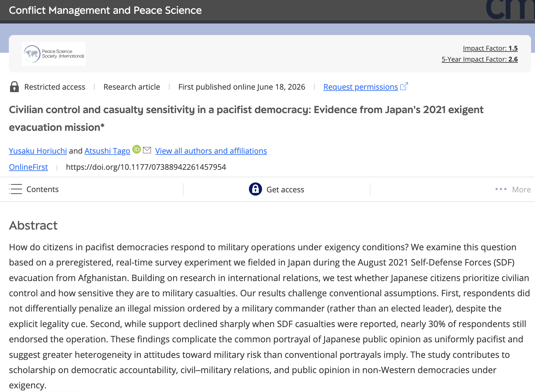Click the external link icon beside Request permissions
The image size is (535, 392).
[x=404, y=87]
